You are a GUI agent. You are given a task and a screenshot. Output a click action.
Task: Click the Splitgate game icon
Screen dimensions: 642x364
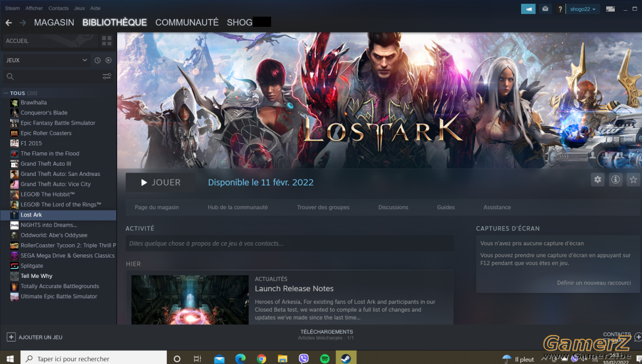click(14, 266)
